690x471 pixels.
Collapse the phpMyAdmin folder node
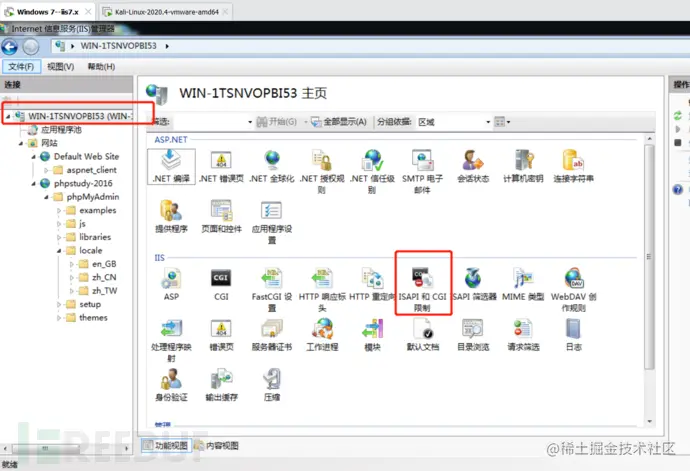click(x=46, y=197)
